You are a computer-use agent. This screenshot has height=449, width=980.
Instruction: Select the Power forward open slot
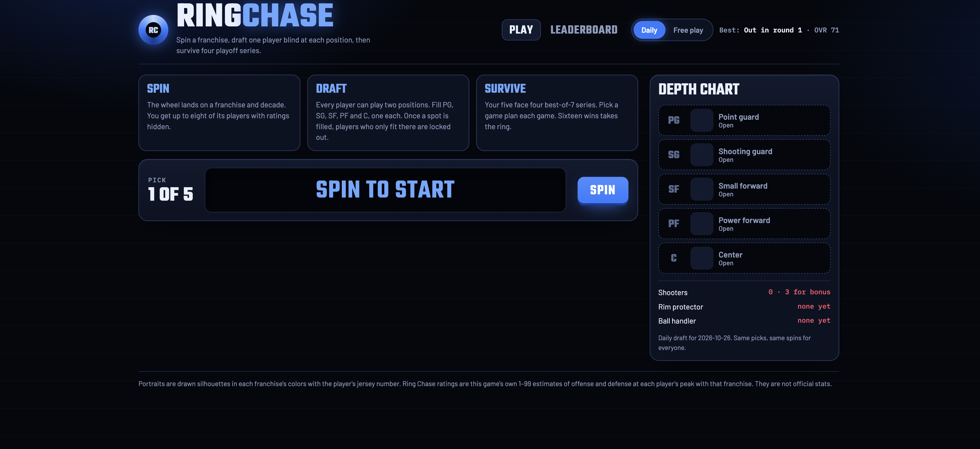(744, 224)
